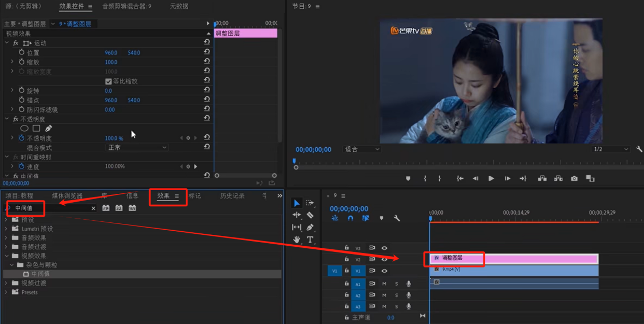
Task: Uncheck the 等比缩放 uniform scale checkbox
Action: [108, 81]
